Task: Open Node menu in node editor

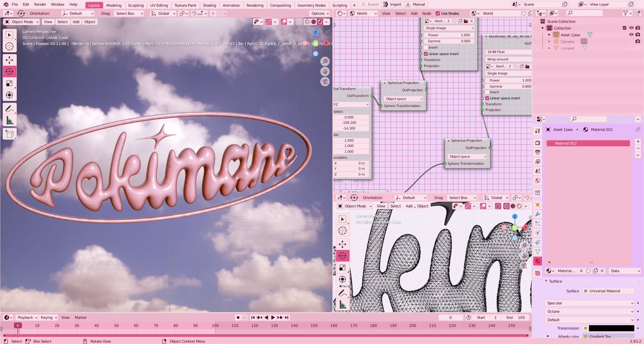Action: point(427,13)
